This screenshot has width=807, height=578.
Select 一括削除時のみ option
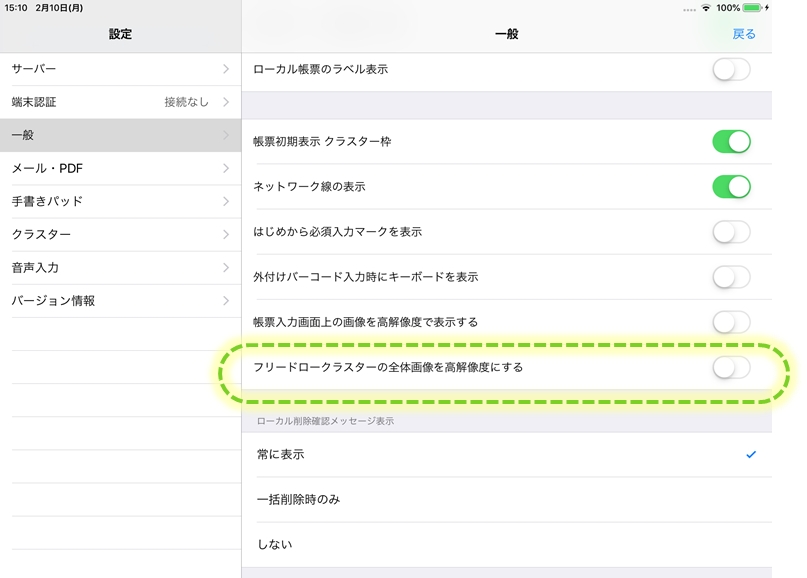pyautogui.click(x=506, y=500)
